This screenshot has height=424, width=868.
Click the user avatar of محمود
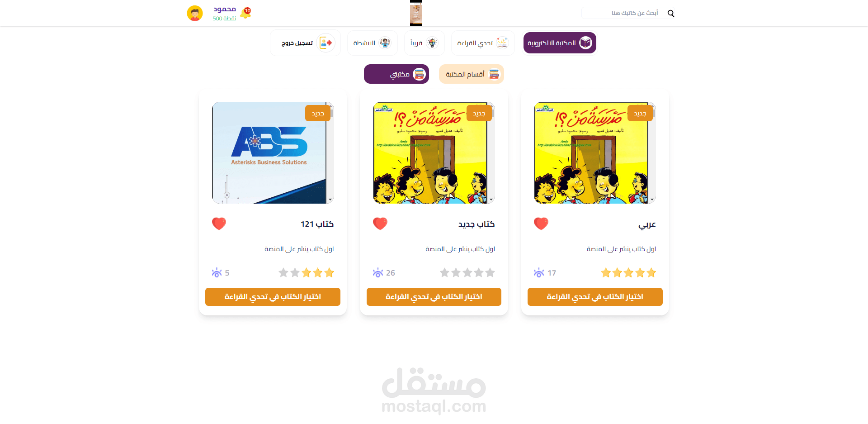pyautogui.click(x=195, y=13)
